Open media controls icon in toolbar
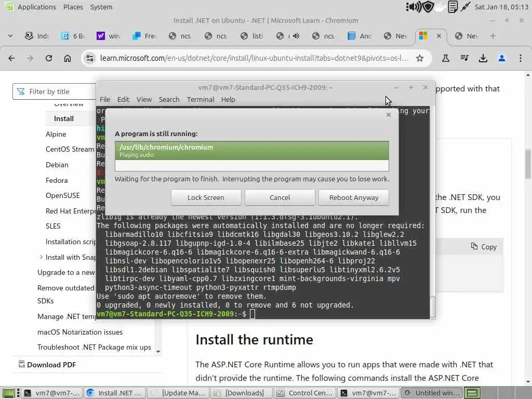532x399 pixels. click(x=464, y=58)
